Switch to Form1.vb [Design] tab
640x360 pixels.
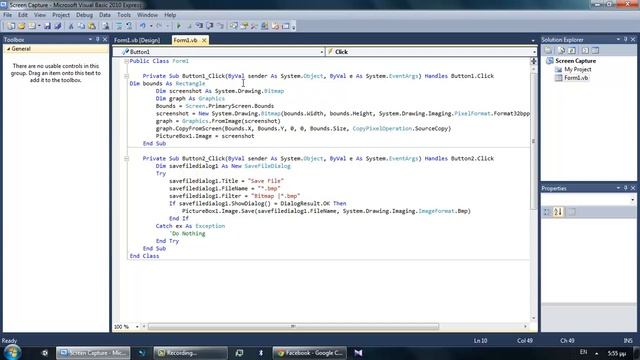pyautogui.click(x=137, y=40)
